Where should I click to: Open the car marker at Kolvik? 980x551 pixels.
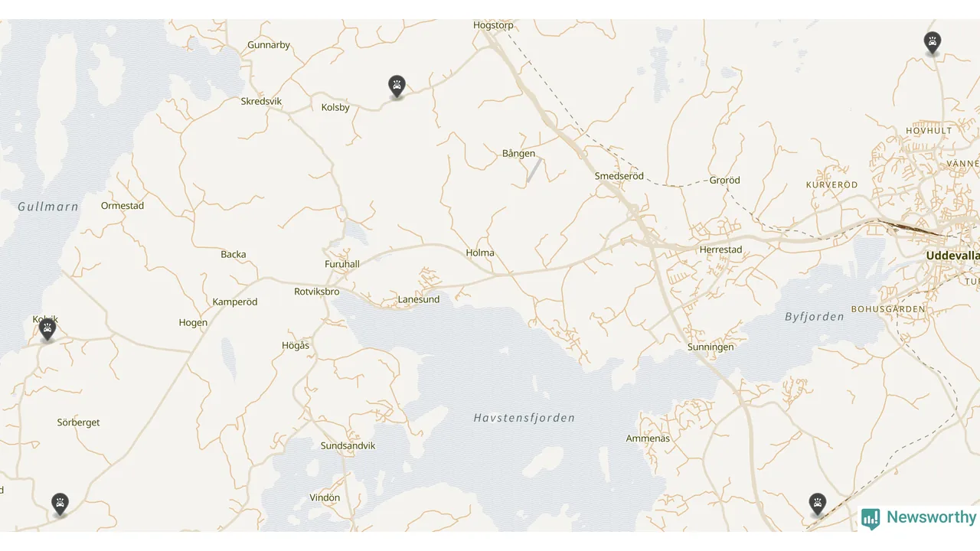pos(47,329)
